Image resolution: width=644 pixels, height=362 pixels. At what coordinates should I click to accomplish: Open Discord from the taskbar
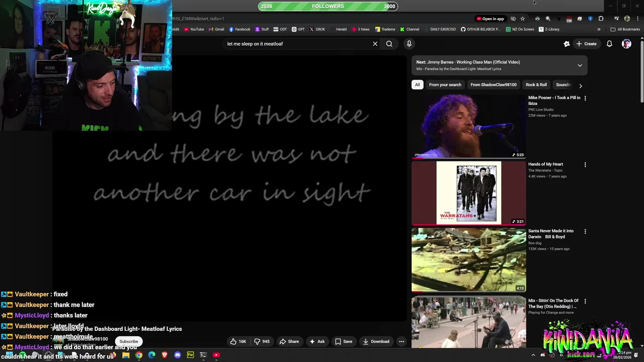tap(177, 355)
